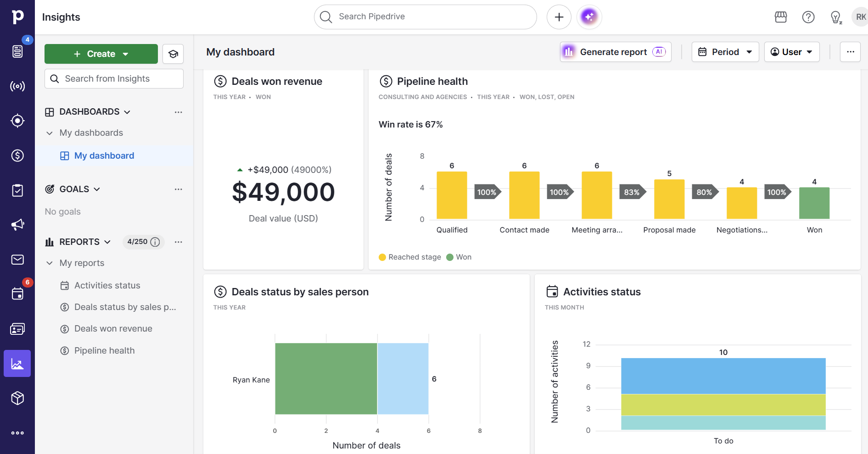868x454 pixels.
Task: Collapse the My reports section
Action: click(49, 263)
